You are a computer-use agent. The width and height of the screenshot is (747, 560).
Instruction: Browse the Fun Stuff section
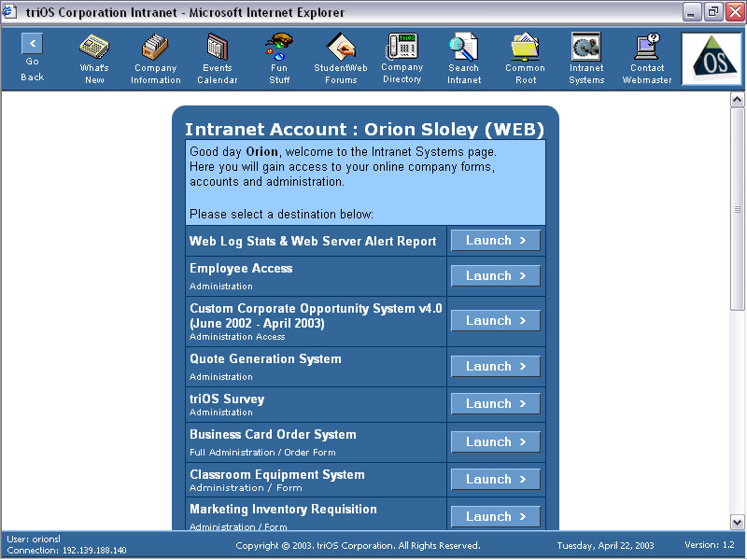click(x=278, y=58)
